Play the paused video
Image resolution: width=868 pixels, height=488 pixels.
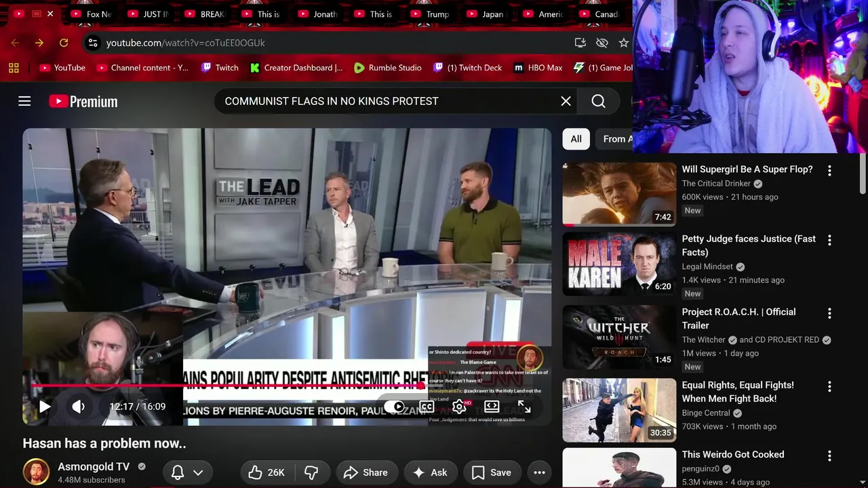point(45,407)
